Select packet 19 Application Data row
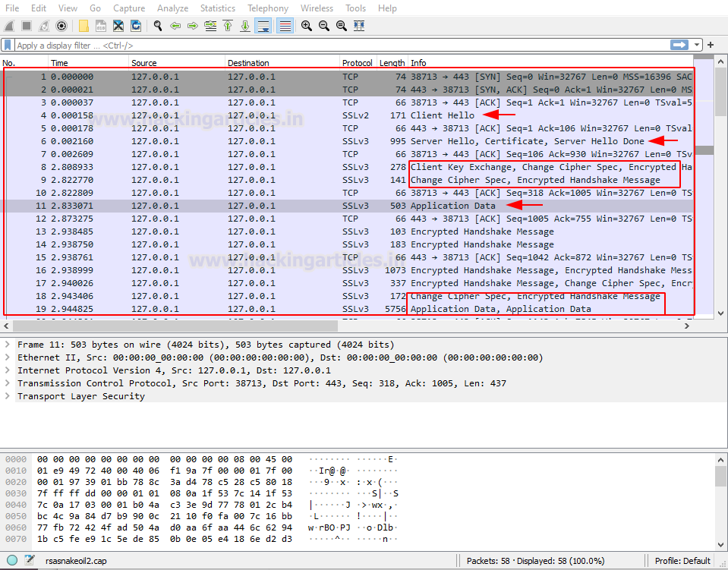The image size is (728, 570). pos(347,309)
